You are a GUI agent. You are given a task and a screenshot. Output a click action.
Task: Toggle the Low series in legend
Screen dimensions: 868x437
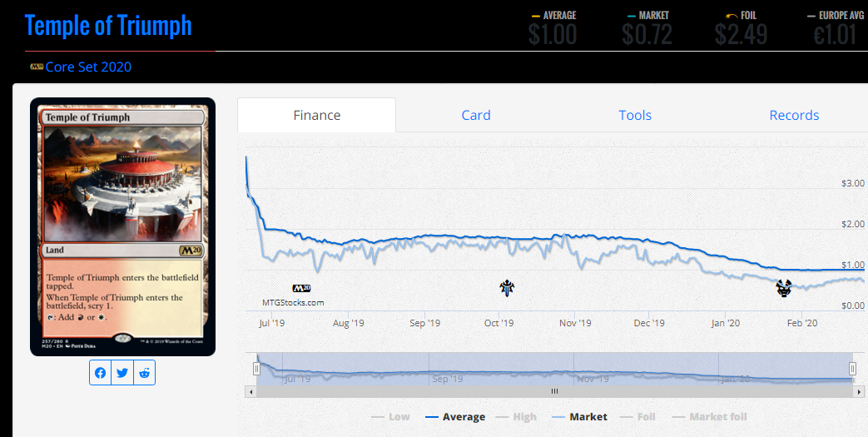click(391, 416)
